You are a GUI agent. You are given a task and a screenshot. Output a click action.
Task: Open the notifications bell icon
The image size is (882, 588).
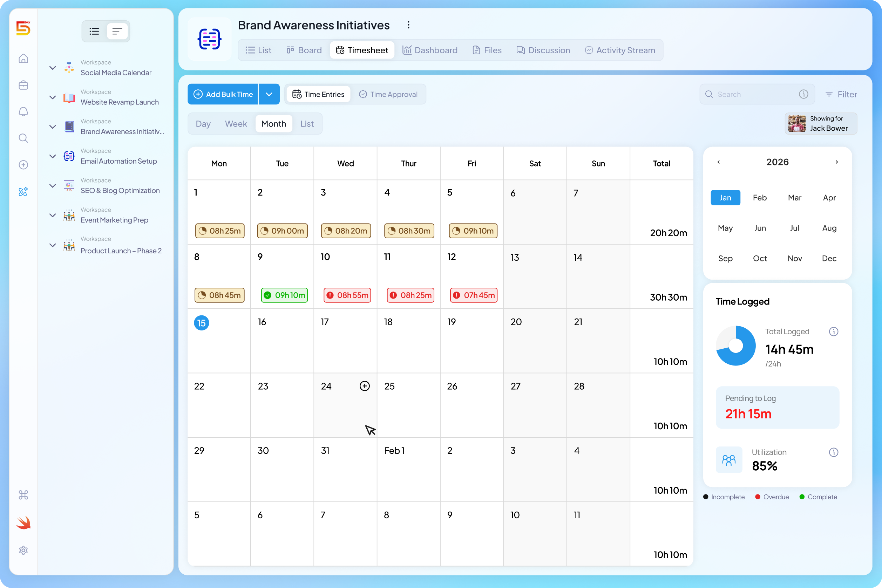coord(23,111)
